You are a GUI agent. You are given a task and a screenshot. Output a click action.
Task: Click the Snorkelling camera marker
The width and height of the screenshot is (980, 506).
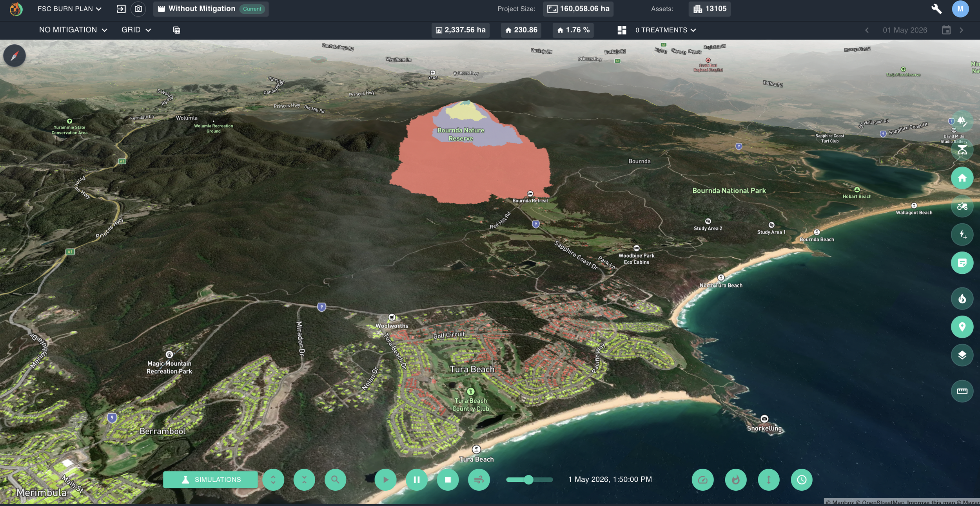coord(764,419)
